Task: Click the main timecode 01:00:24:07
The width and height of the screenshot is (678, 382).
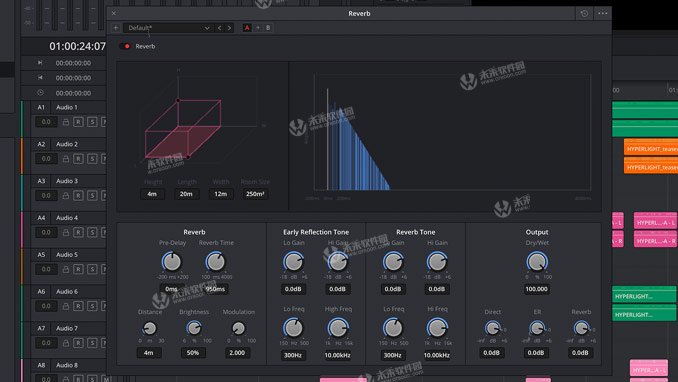Action: (77, 46)
